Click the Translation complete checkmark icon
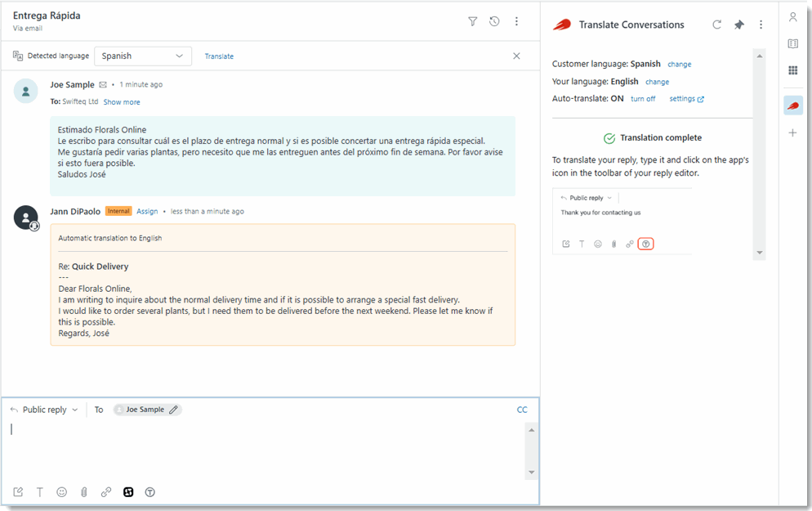The image size is (812, 511). [609, 138]
